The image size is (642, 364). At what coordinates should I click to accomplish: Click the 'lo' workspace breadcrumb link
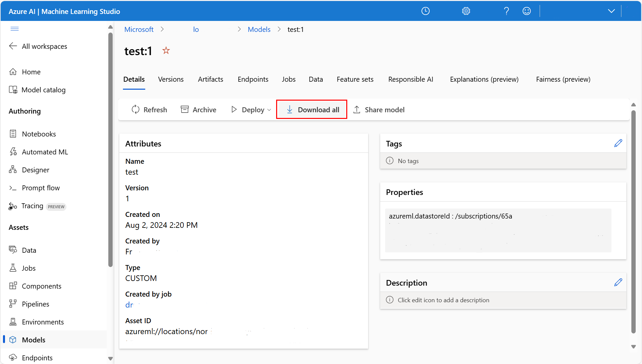click(x=196, y=29)
